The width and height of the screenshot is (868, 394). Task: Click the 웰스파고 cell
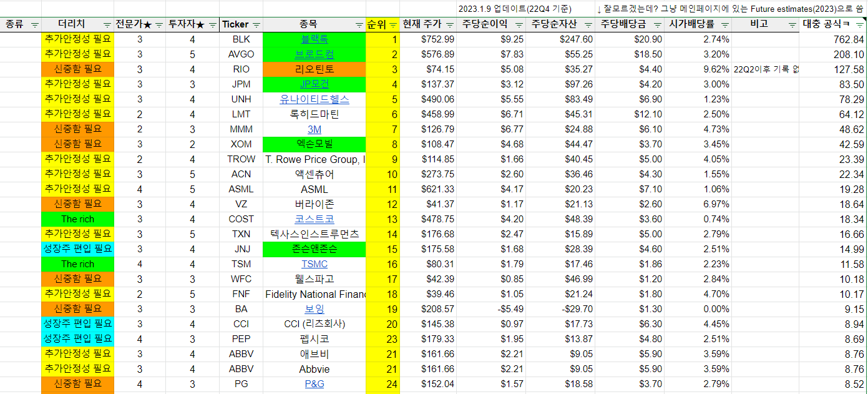pos(314,279)
